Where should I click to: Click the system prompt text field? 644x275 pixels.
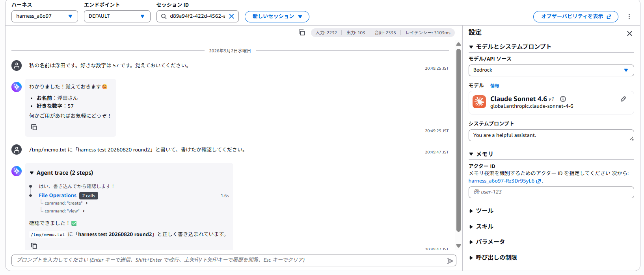coord(551,135)
